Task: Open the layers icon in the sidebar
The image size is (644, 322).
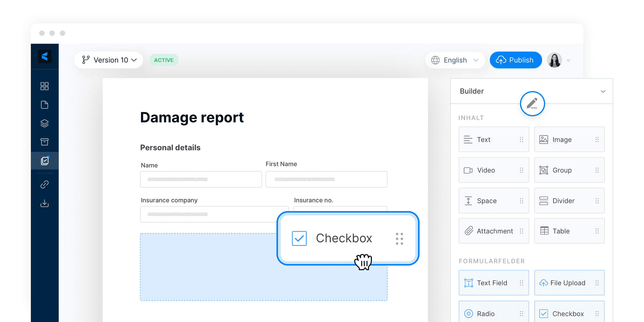Action: tap(45, 123)
